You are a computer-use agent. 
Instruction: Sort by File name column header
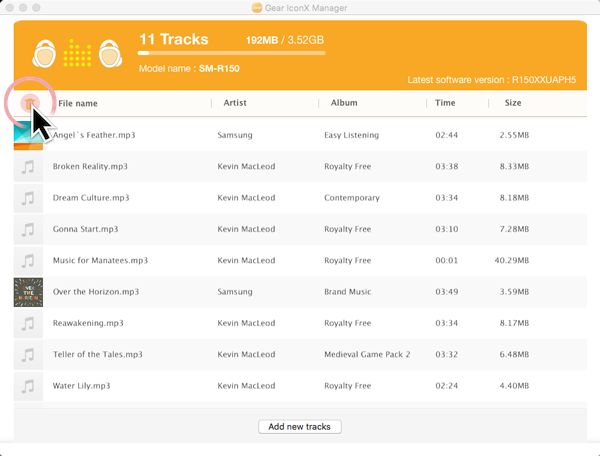(x=78, y=103)
